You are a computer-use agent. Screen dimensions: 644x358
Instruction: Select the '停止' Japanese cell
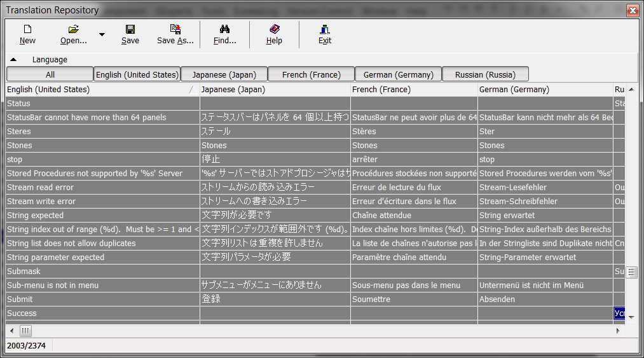[x=275, y=160]
